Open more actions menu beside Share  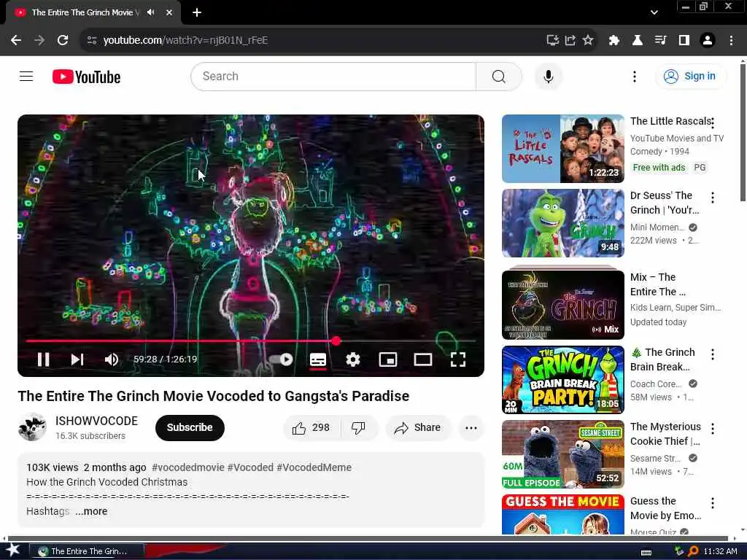click(x=471, y=427)
